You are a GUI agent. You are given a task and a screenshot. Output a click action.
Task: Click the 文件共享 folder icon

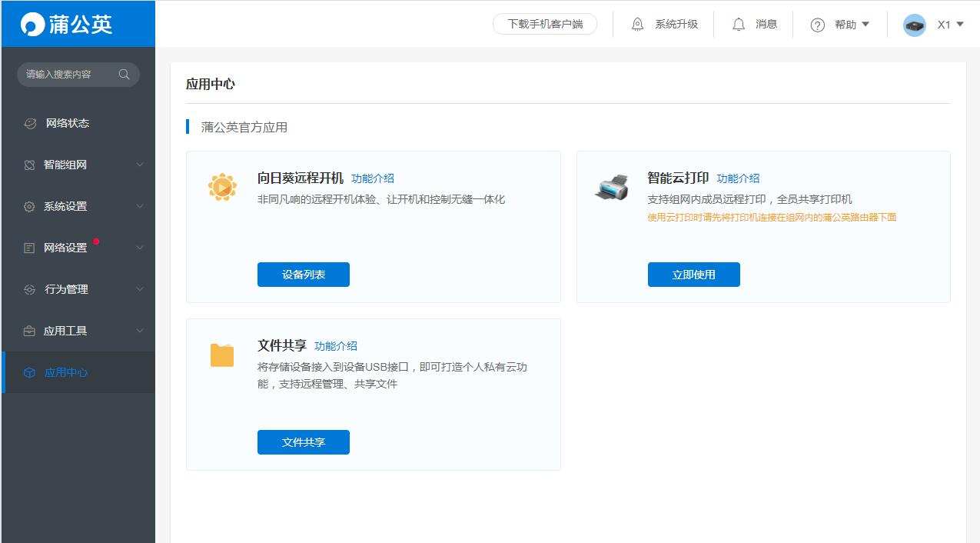coord(221,355)
